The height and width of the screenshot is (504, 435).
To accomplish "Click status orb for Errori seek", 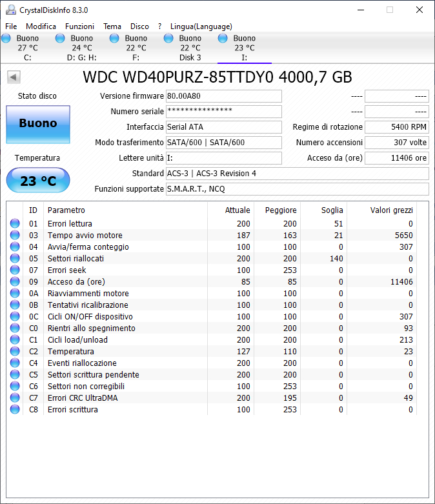I will [x=15, y=270].
